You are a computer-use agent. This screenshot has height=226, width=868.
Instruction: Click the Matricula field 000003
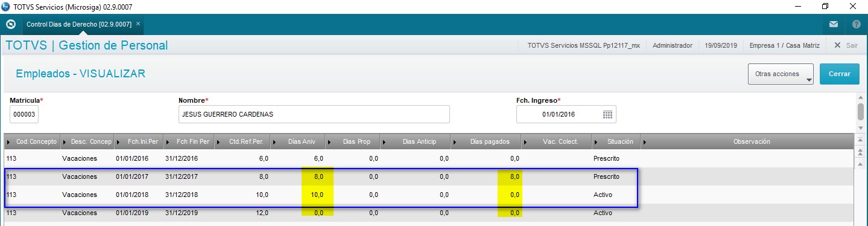tap(24, 114)
